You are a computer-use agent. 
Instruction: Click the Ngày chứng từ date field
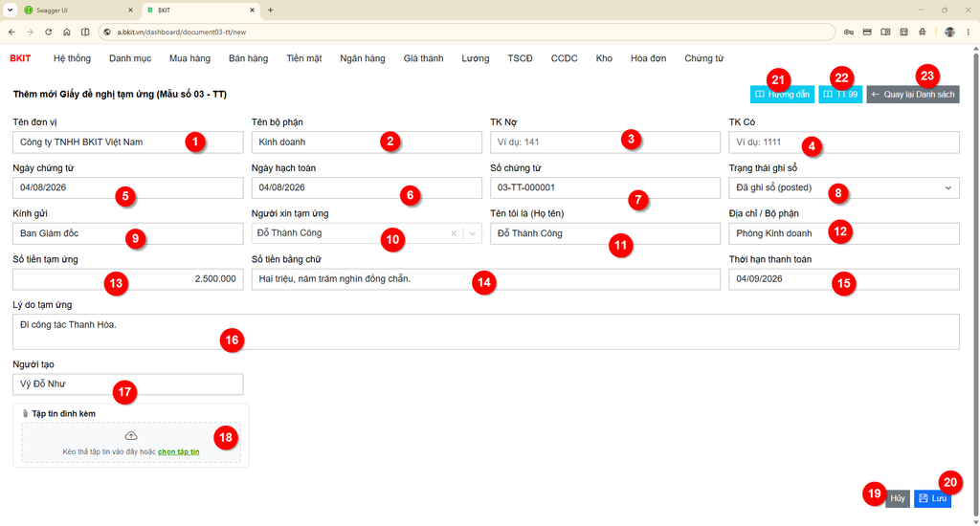tap(128, 187)
